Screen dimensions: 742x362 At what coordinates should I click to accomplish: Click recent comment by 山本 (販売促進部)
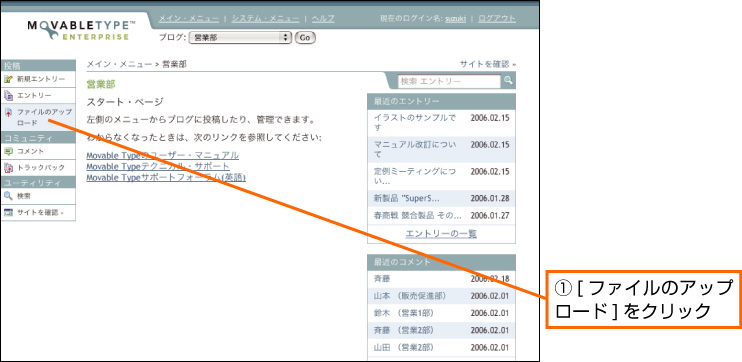tap(410, 296)
